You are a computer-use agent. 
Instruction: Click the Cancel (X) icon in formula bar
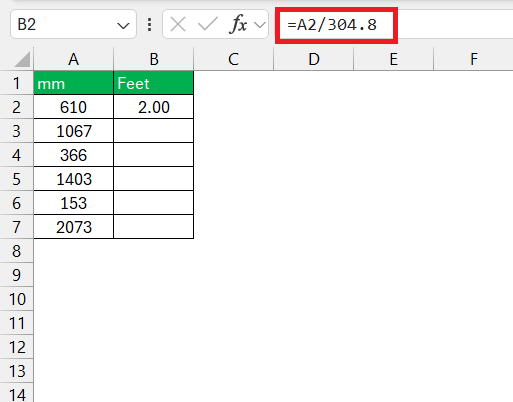(x=178, y=24)
